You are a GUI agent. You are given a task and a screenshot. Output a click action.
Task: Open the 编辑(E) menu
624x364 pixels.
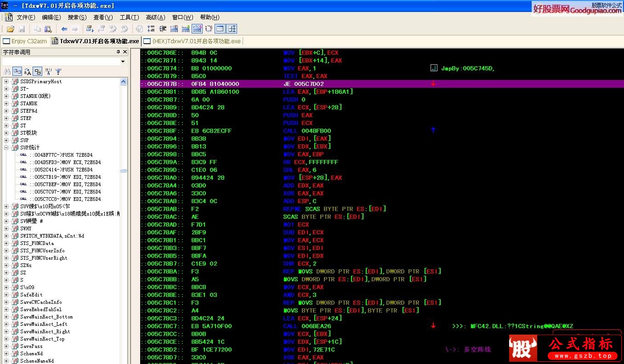51,17
